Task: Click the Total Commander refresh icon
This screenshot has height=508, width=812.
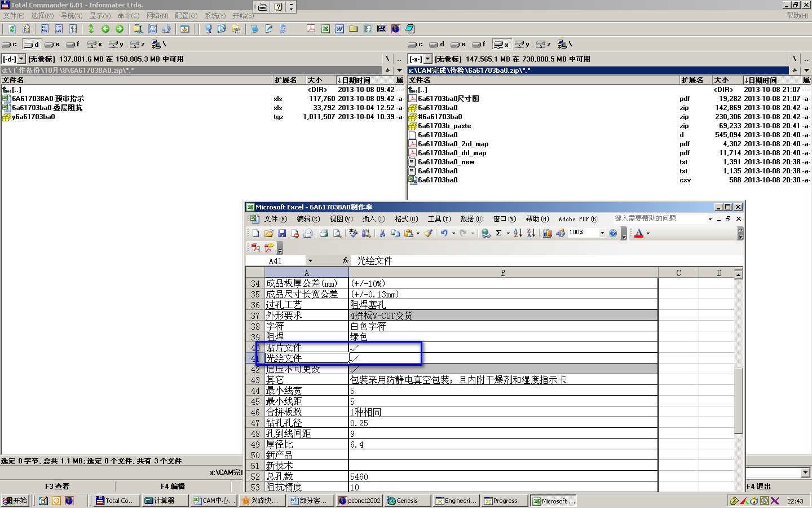Action: [x=12, y=29]
